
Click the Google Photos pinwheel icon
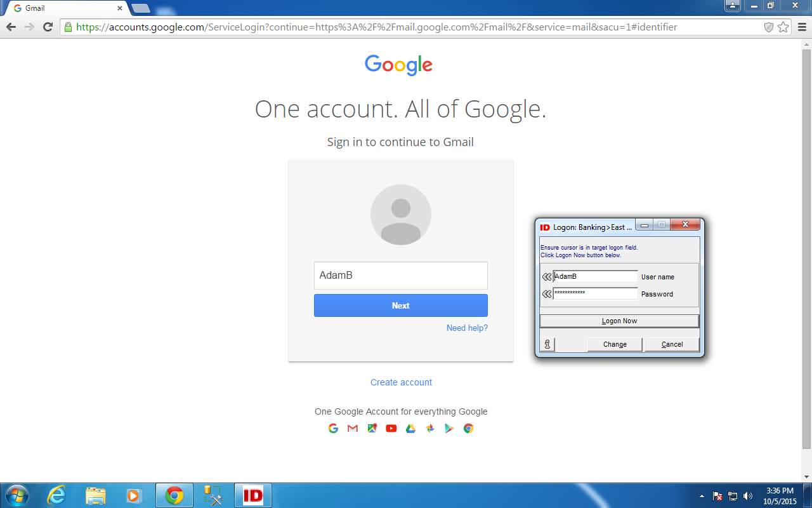[430, 429]
